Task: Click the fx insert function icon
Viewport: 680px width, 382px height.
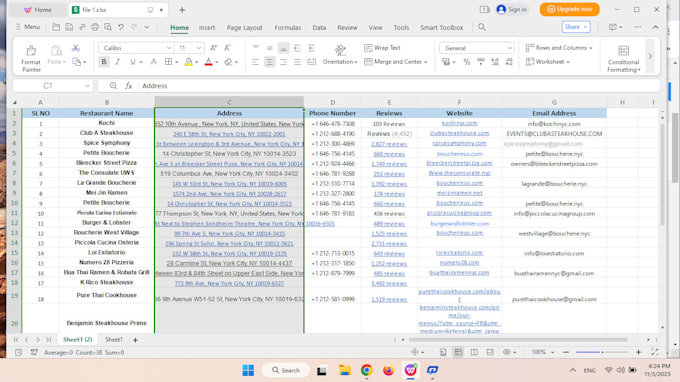Action: [128, 86]
